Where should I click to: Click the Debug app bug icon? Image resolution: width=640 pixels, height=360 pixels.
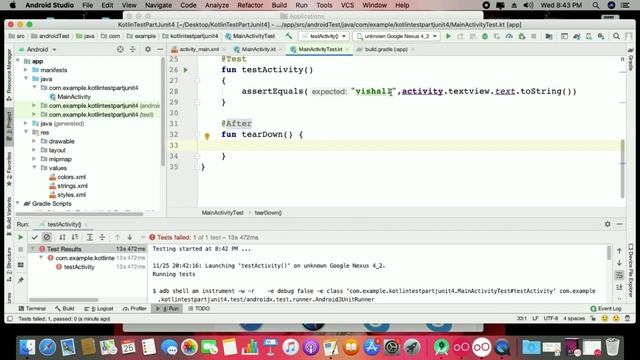(485, 36)
